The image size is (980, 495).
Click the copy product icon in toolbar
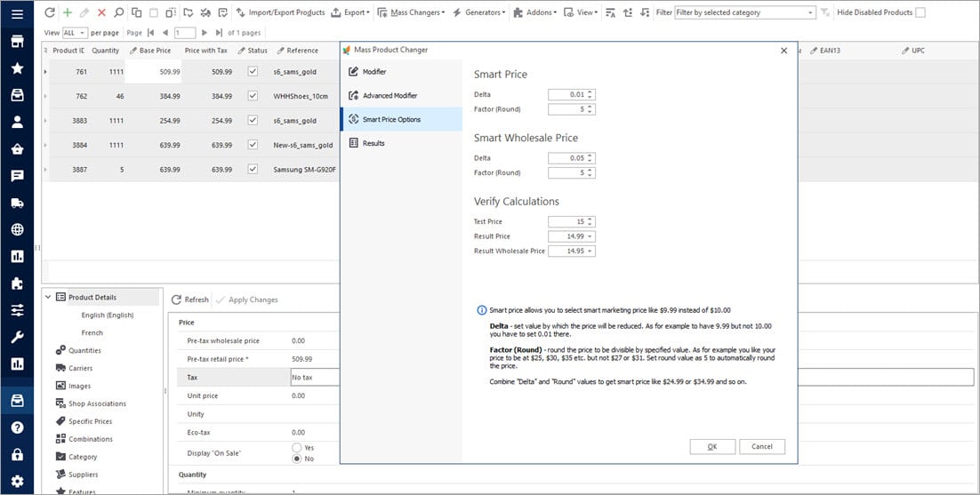click(136, 12)
